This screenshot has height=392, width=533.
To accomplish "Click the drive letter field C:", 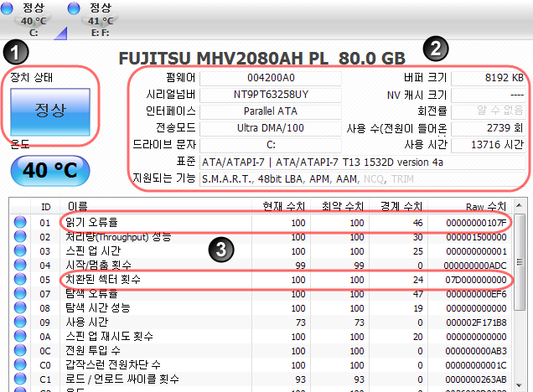I will (x=271, y=145).
